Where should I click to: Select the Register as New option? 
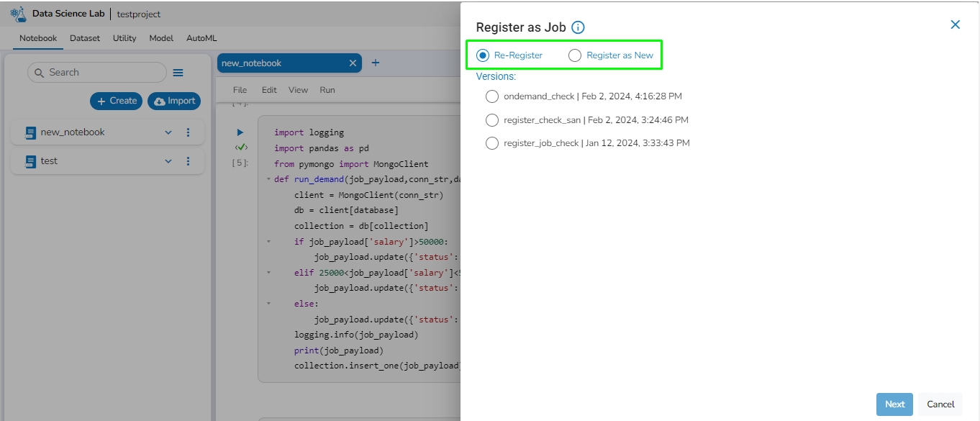click(x=575, y=55)
